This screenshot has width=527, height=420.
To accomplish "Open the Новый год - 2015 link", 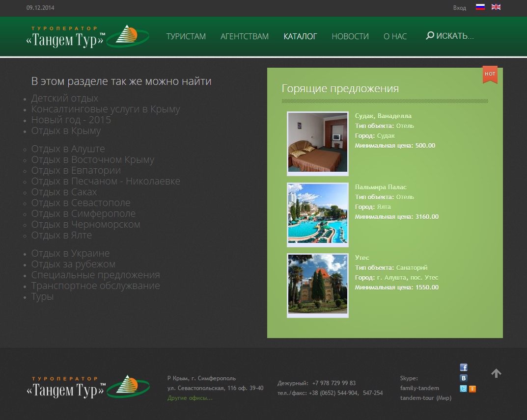I will pyautogui.click(x=71, y=120).
